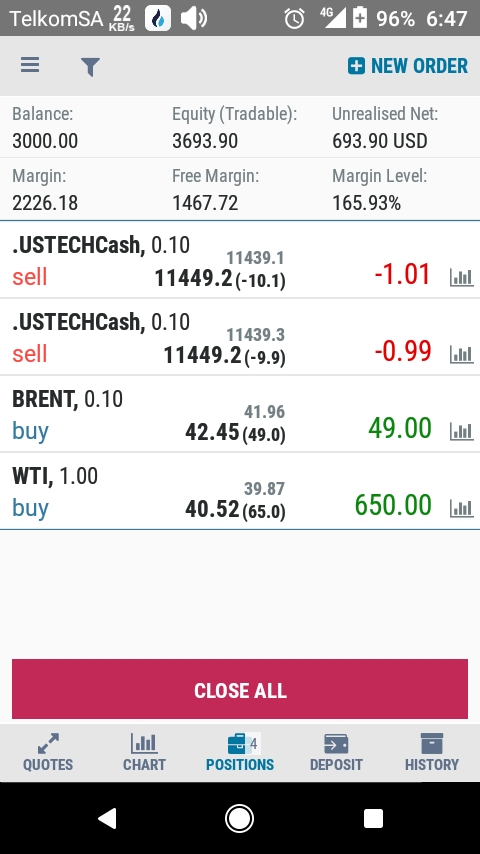Click the NEW ORDER button
This screenshot has height=854, width=480.
[x=408, y=66]
